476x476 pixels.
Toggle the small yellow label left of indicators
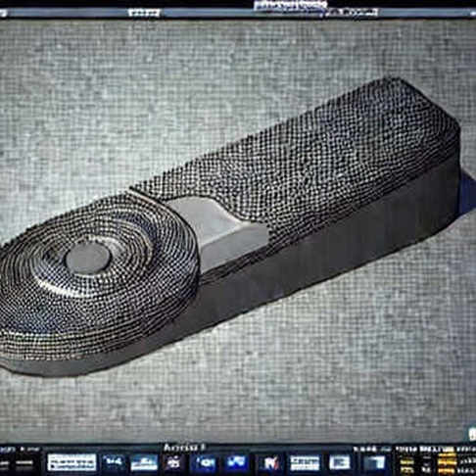pyautogui.click(x=407, y=462)
